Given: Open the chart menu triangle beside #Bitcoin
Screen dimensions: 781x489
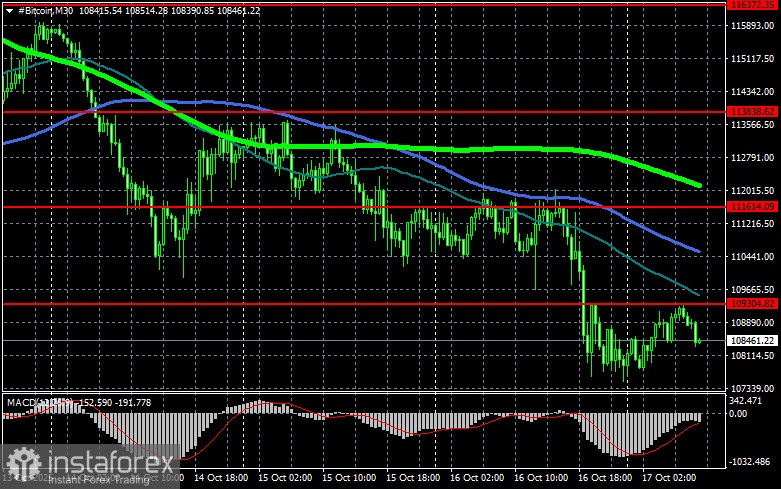Looking at the screenshot, I should coord(9,10).
